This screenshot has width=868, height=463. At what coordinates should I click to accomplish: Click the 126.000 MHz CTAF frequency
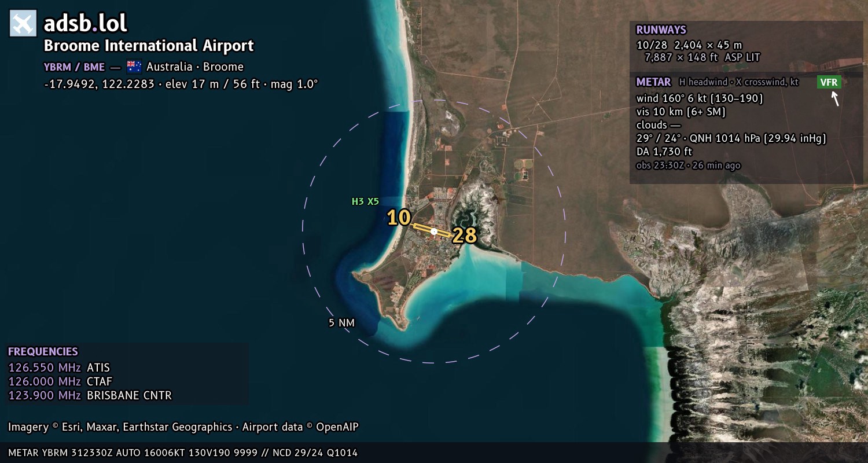point(60,382)
